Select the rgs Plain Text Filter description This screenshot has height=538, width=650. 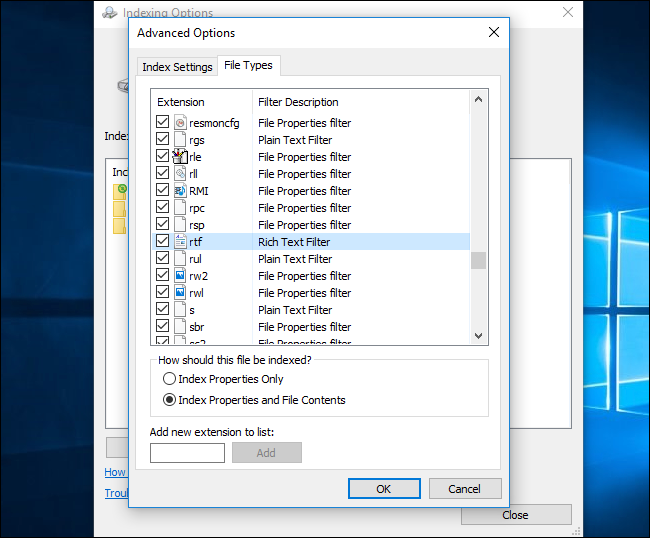(x=295, y=140)
